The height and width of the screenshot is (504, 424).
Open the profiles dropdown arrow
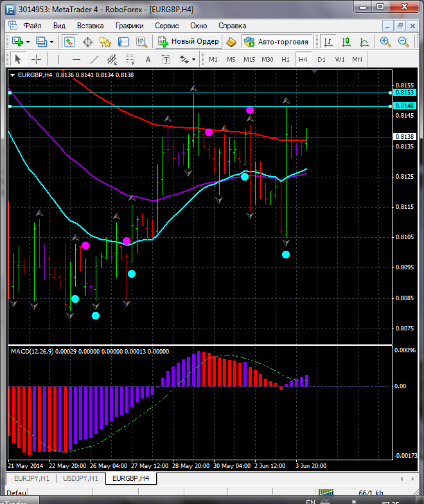52,42
